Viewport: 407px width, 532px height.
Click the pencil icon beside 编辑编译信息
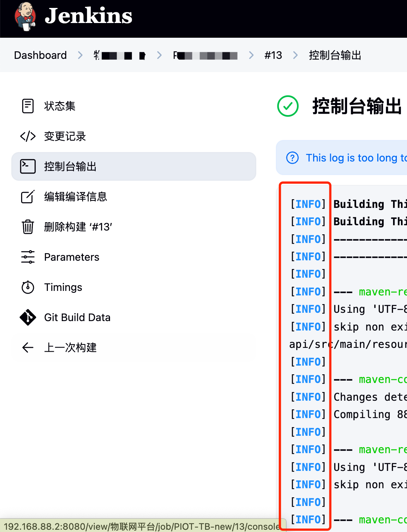click(x=28, y=197)
